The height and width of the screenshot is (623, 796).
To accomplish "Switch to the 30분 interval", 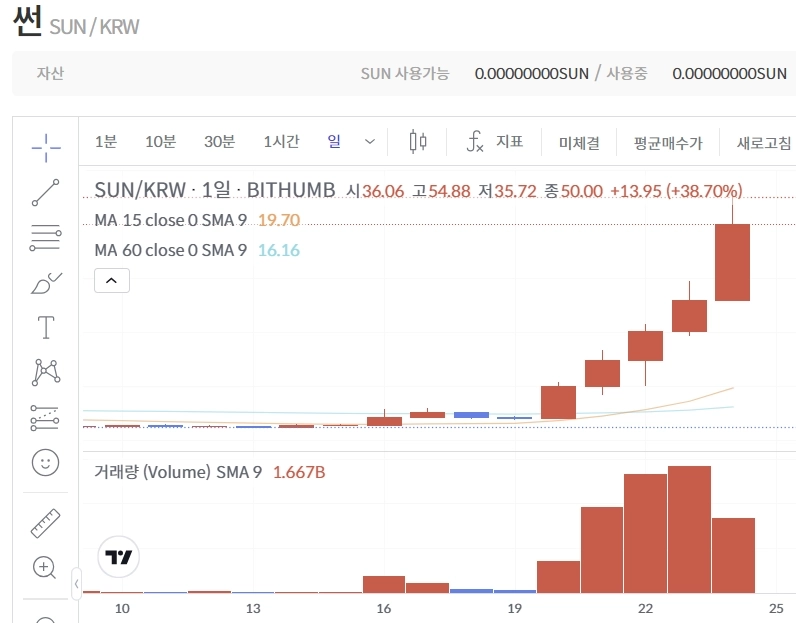I will 219,142.
